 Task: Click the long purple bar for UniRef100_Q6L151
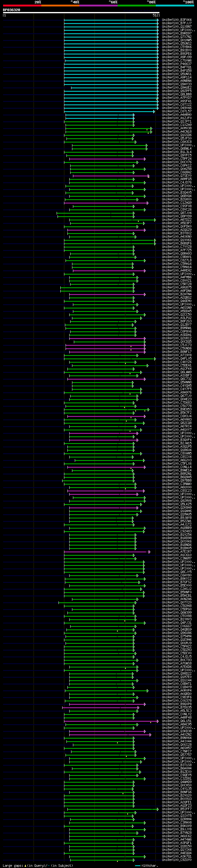pyautogui.click(x=111, y=721)
